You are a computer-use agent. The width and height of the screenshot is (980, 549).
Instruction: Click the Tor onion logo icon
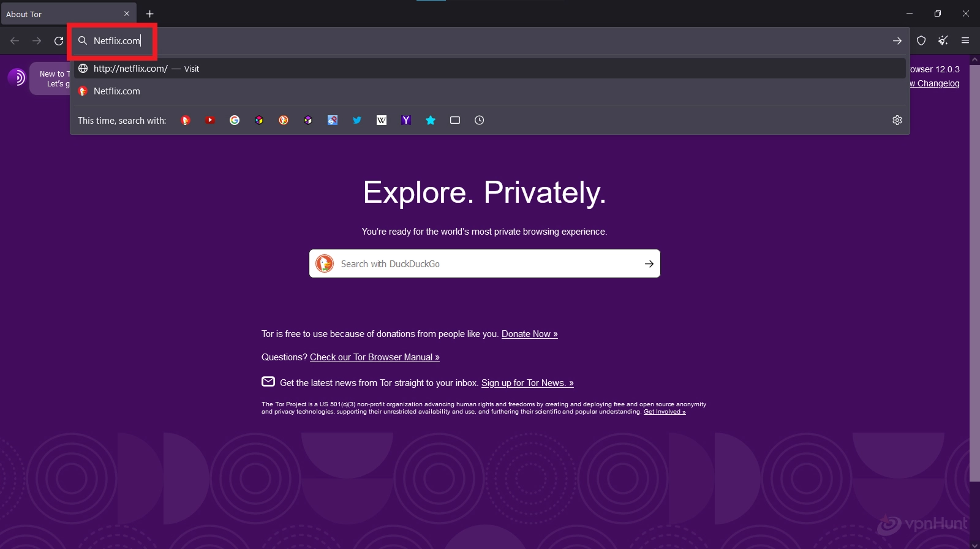[17, 77]
